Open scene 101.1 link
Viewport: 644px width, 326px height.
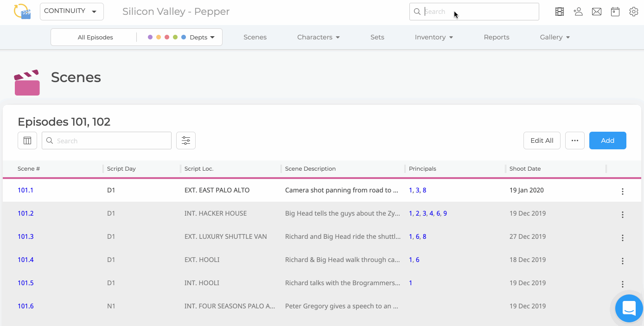point(26,190)
